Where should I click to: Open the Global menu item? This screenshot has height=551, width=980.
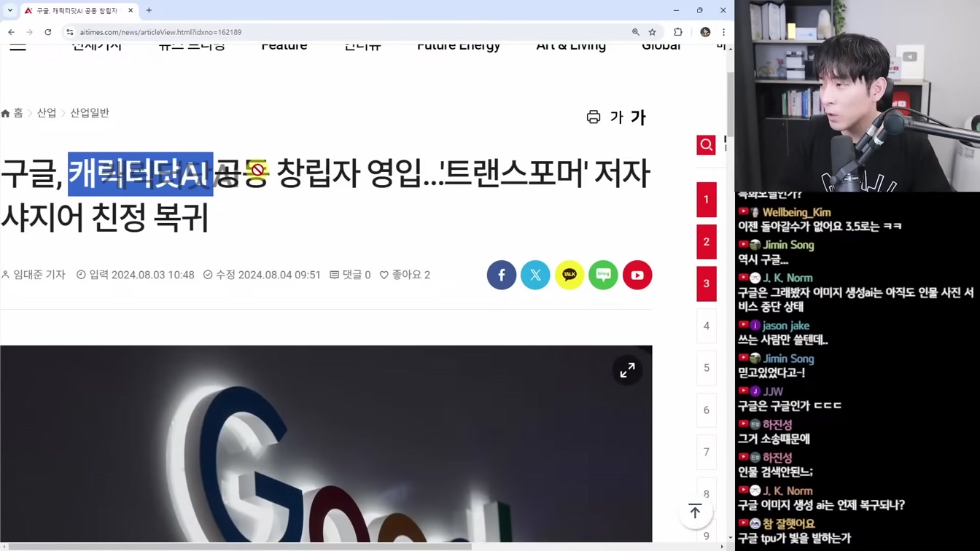click(661, 47)
